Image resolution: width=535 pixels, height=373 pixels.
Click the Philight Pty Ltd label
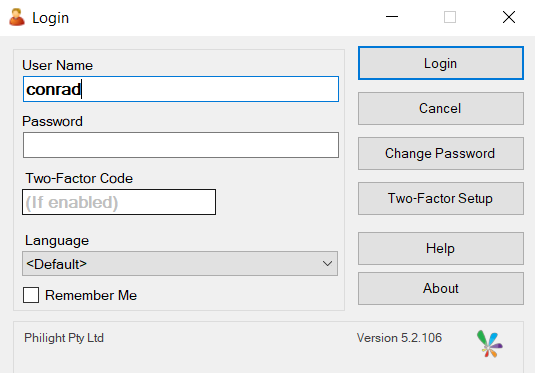click(x=64, y=338)
